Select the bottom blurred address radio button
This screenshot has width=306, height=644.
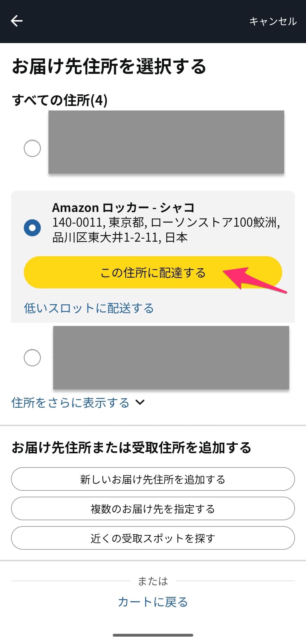[x=33, y=358]
